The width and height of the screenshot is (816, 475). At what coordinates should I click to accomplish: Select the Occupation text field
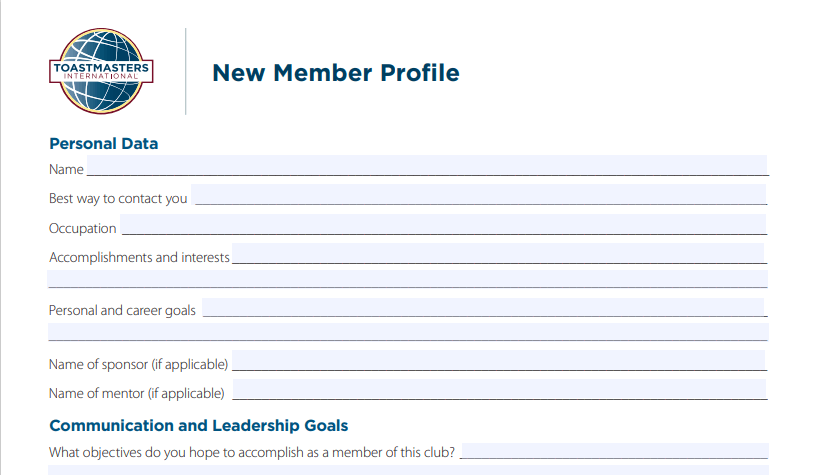pos(443,225)
